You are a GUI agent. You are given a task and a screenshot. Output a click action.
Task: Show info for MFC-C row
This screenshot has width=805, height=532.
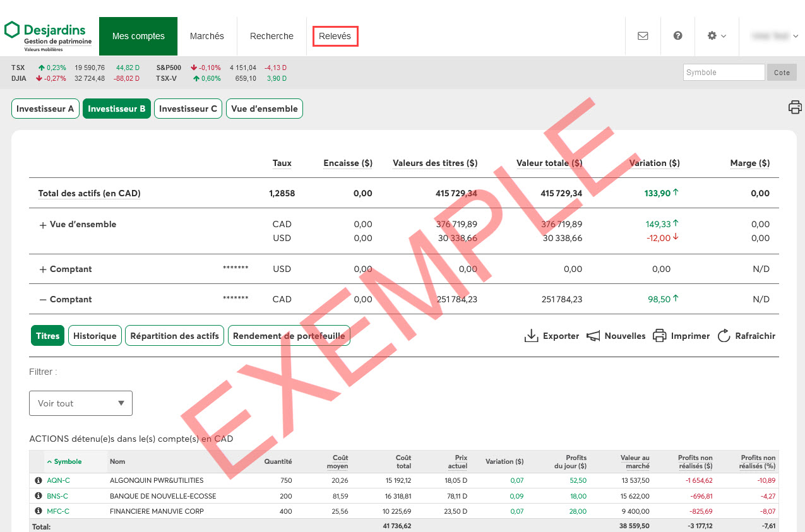[x=38, y=511]
